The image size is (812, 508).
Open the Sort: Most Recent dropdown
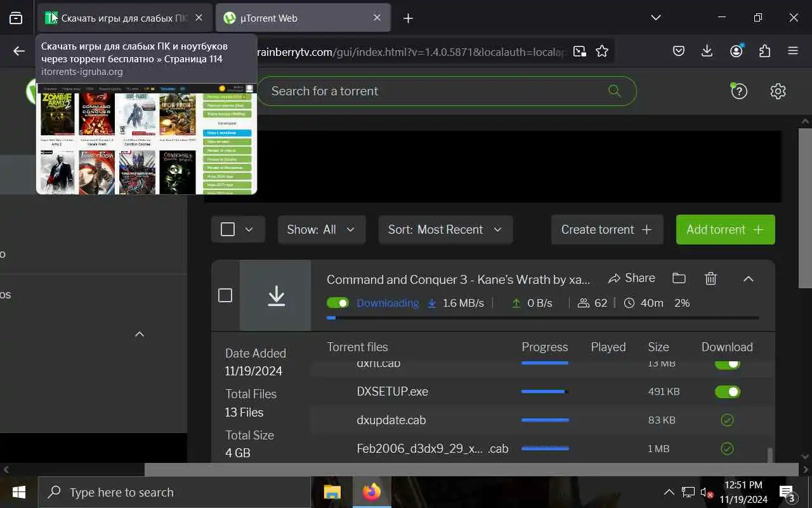[x=445, y=229]
